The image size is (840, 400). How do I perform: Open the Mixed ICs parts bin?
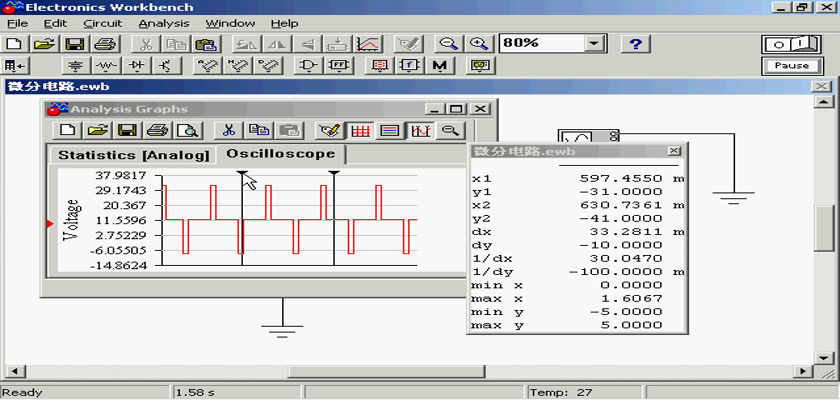click(x=237, y=66)
